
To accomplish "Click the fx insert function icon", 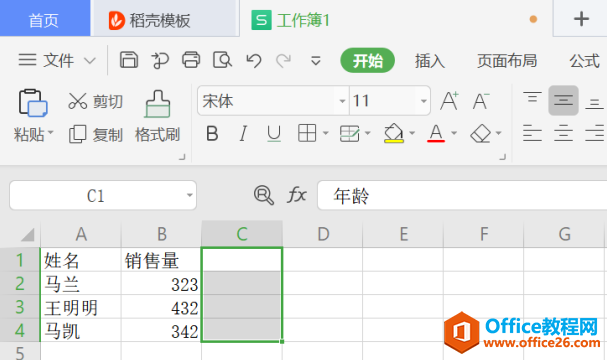I will pos(297,195).
